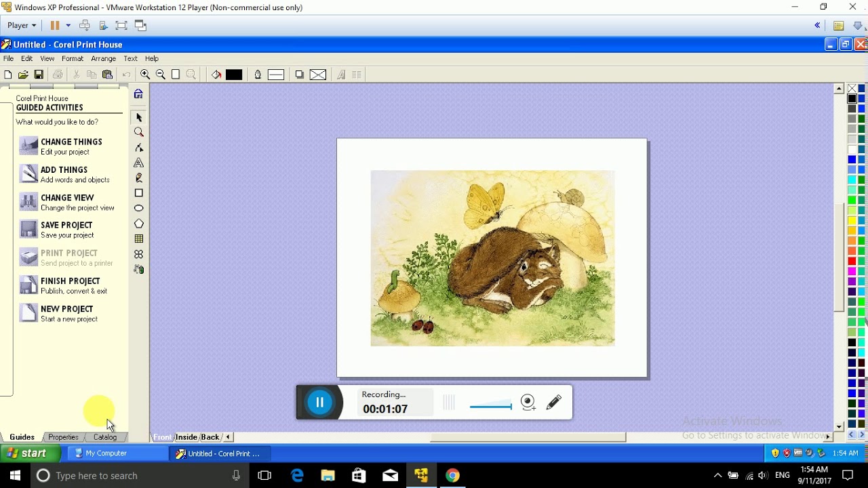Screen dimensions: 868x488
Task: Choose the Finish Project guided activity
Action: click(63, 286)
